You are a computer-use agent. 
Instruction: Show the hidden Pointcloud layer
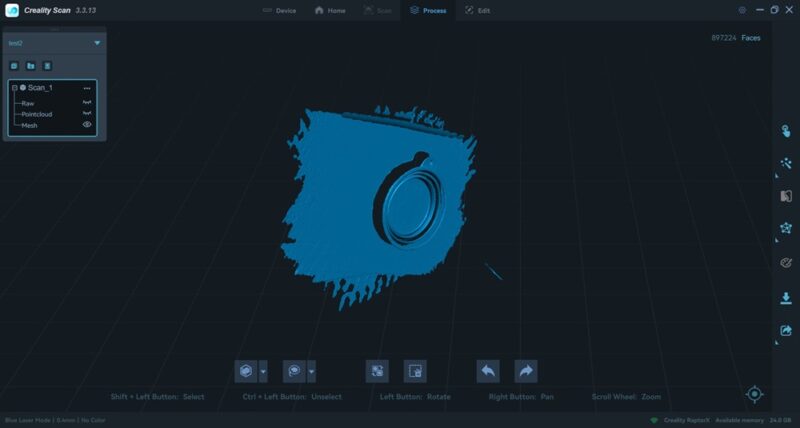[x=87, y=114]
